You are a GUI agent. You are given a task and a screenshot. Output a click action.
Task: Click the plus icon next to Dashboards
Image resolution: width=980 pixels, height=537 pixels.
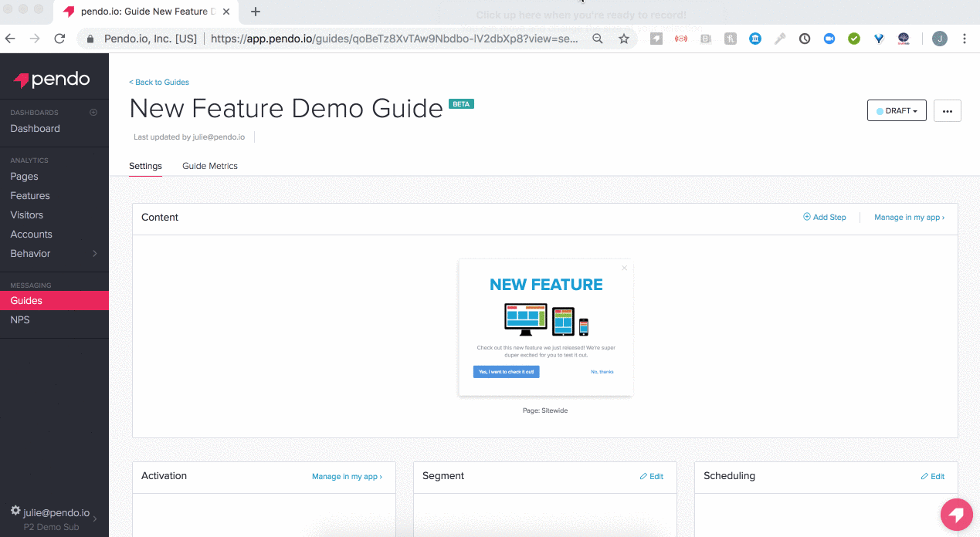(93, 113)
